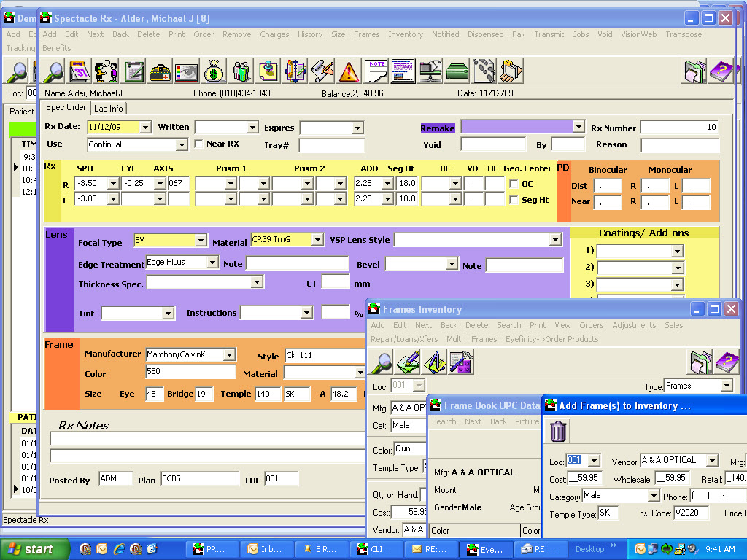The image size is (747, 560).
Task: Click the computer network transfer icon
Action: pyautogui.click(x=430, y=71)
